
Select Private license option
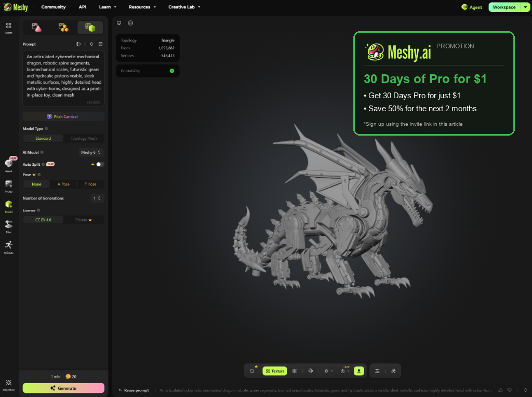(84, 220)
